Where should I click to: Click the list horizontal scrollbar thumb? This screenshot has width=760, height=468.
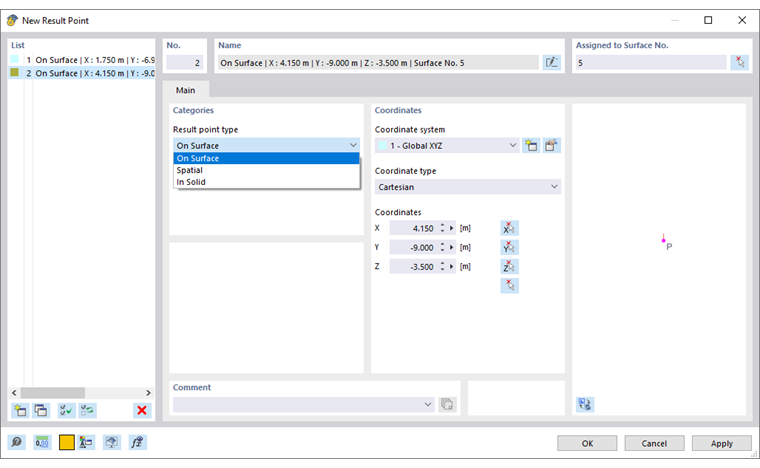pyautogui.click(x=52, y=392)
